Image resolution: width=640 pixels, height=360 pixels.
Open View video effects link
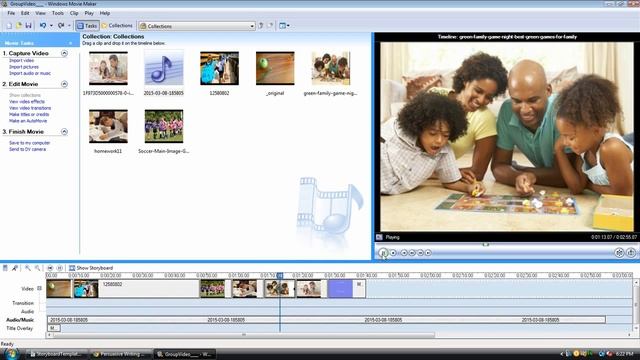(27, 102)
